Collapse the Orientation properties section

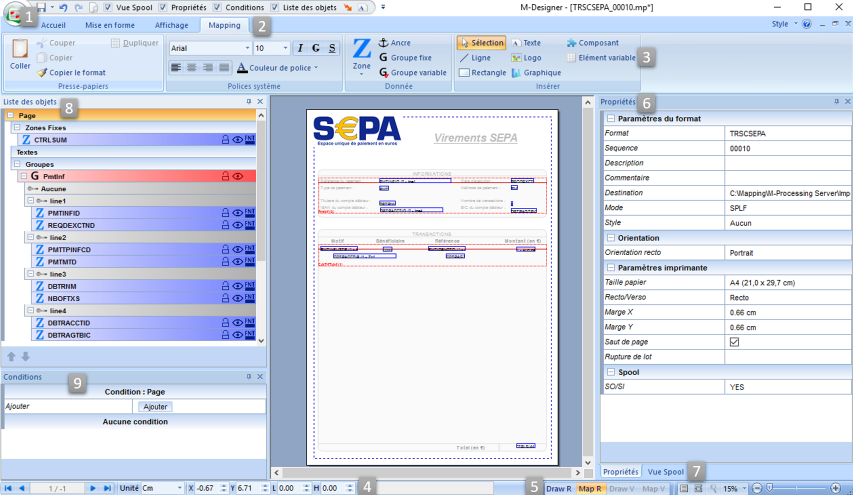click(609, 238)
